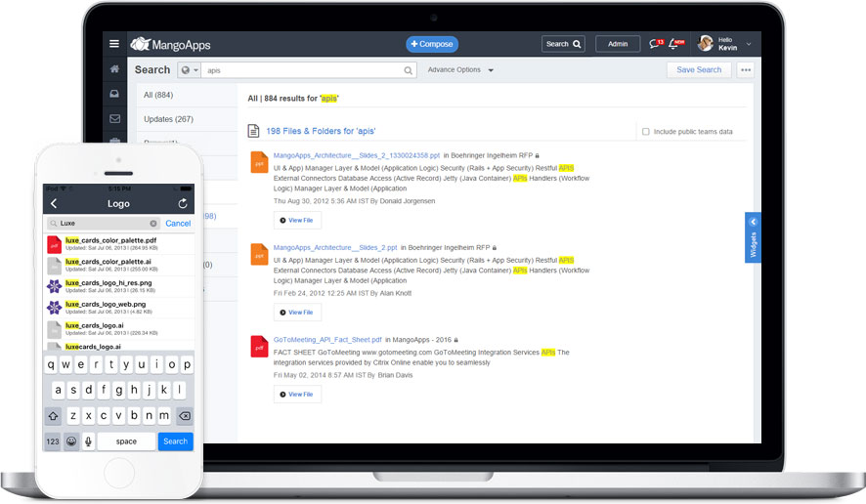Open luxe_cards_logo_hi_res.png on phone
Viewport: 866px width, 504px height.
point(118,286)
